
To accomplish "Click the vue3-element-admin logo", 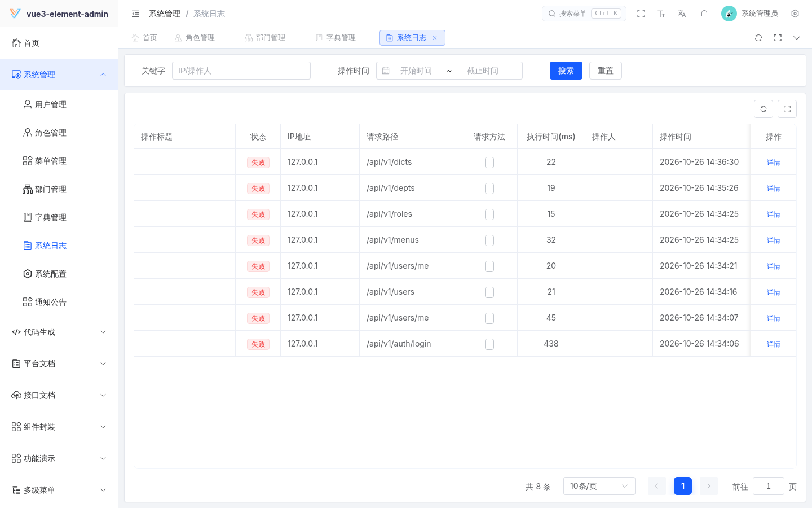I will (15, 14).
